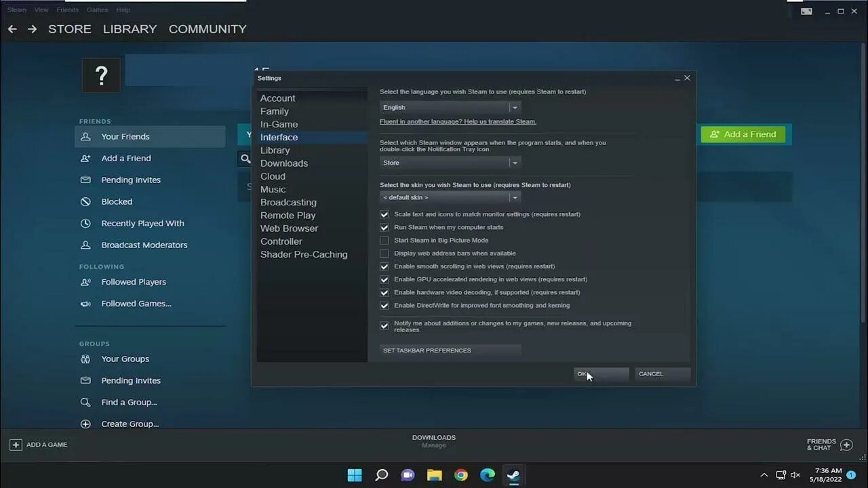Click the Followed Games megaphone icon
Viewport: 868px width, 488px height.
[x=85, y=304]
